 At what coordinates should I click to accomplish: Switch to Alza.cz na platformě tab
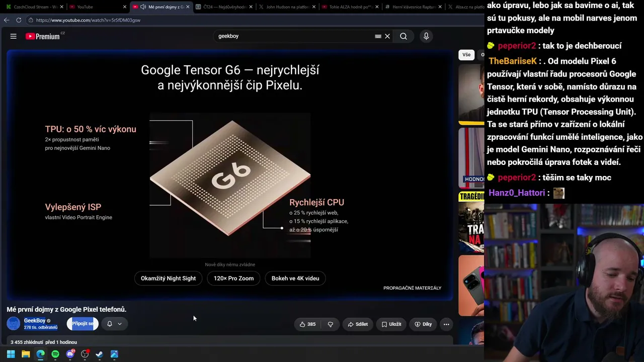coord(465,7)
